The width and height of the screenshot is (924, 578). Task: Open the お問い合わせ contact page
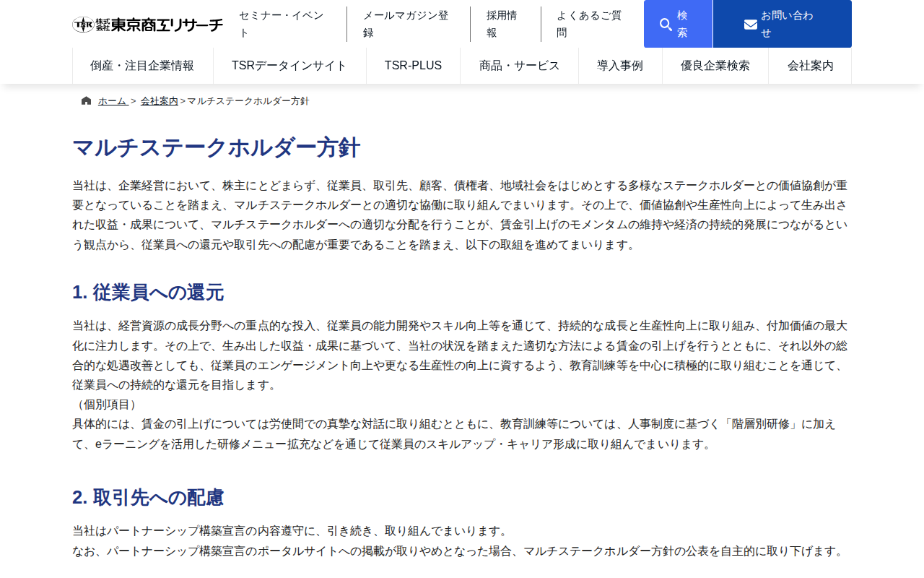click(783, 24)
